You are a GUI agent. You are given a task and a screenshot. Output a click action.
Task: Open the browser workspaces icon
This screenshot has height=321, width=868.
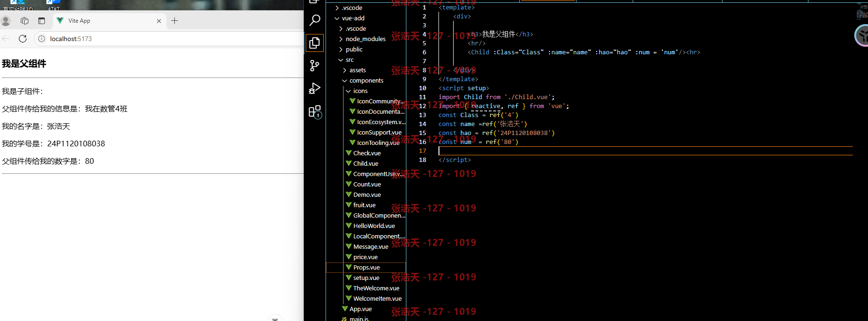click(25, 21)
